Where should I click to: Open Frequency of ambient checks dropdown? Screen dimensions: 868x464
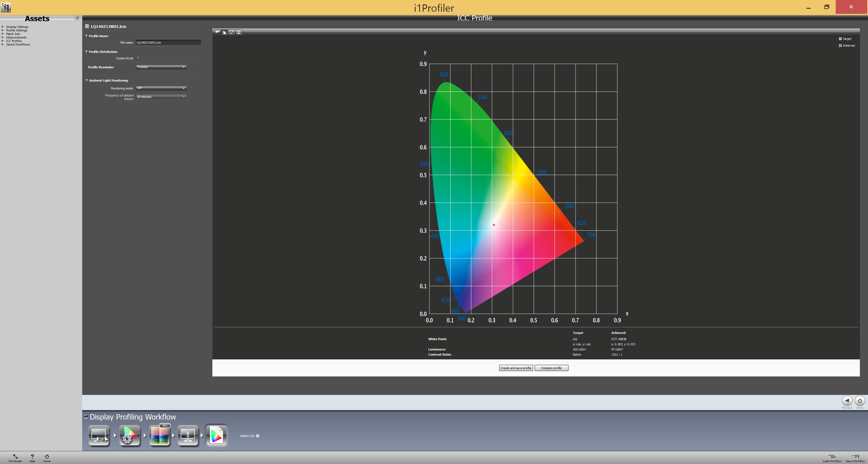[x=161, y=97]
